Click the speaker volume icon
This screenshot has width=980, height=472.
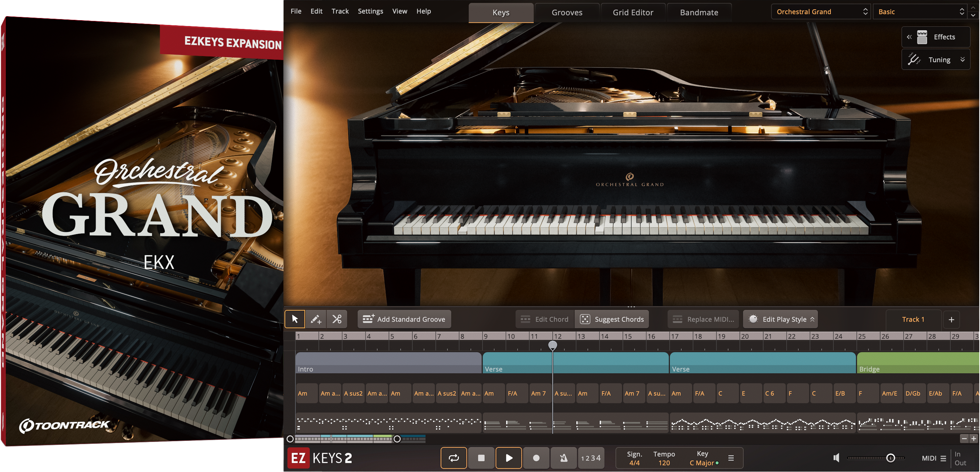pos(837,458)
